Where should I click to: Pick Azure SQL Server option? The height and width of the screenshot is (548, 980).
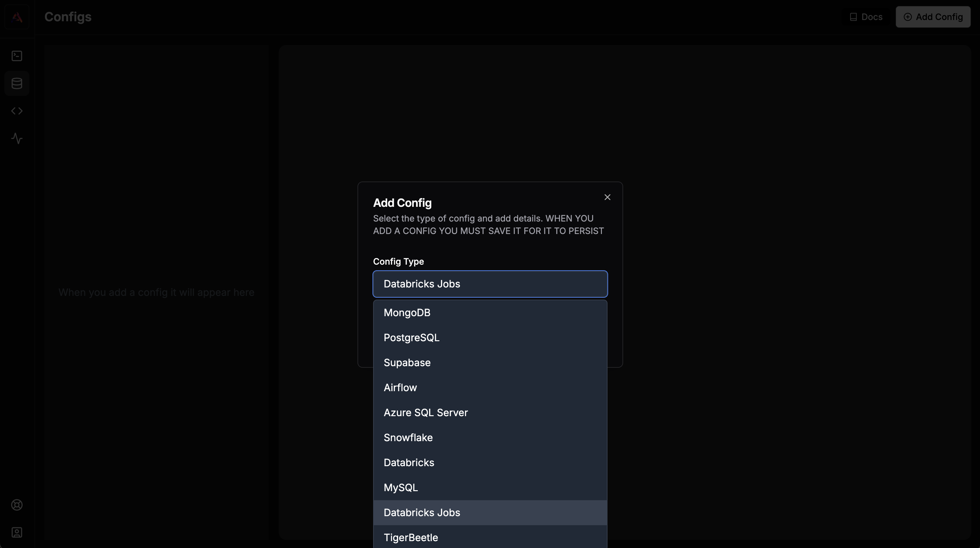click(x=490, y=413)
